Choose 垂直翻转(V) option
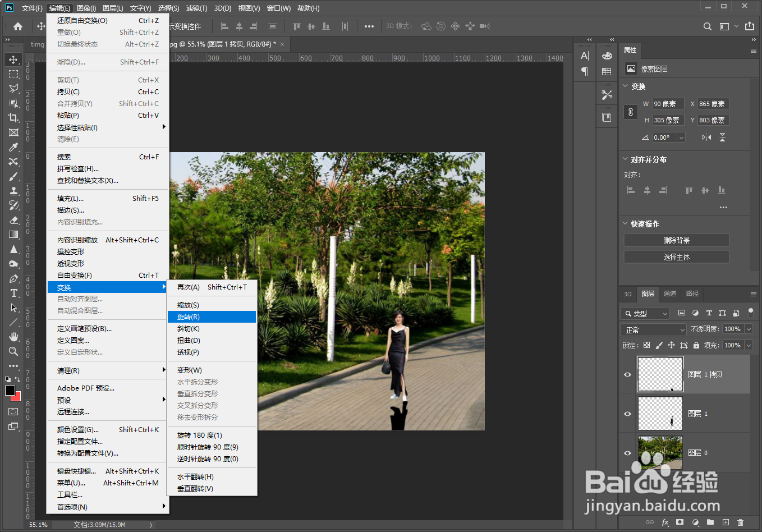Screen dimensions: 762x532 pyautogui.click(x=212, y=489)
